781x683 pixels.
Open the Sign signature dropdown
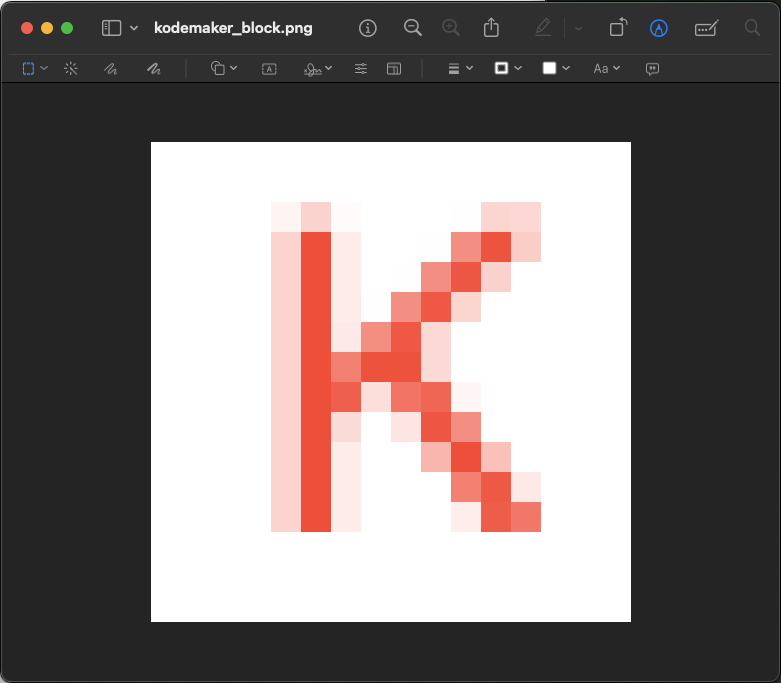(x=319, y=69)
